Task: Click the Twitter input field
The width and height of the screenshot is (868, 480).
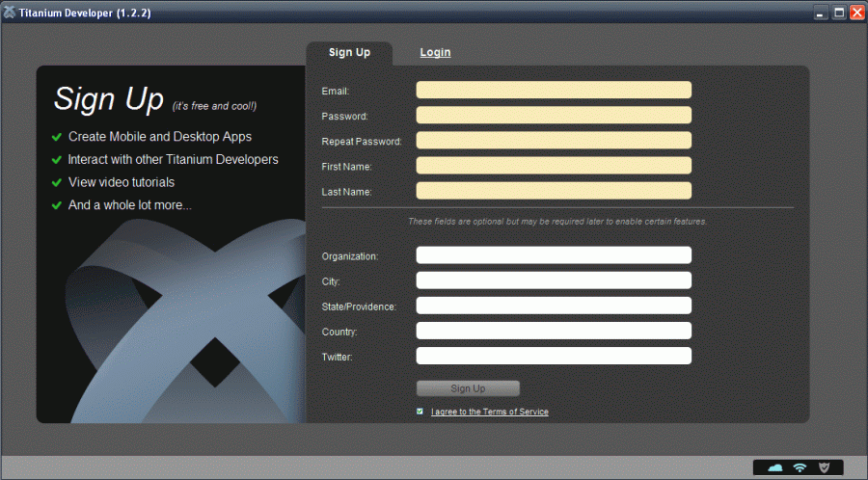Action: [554, 356]
